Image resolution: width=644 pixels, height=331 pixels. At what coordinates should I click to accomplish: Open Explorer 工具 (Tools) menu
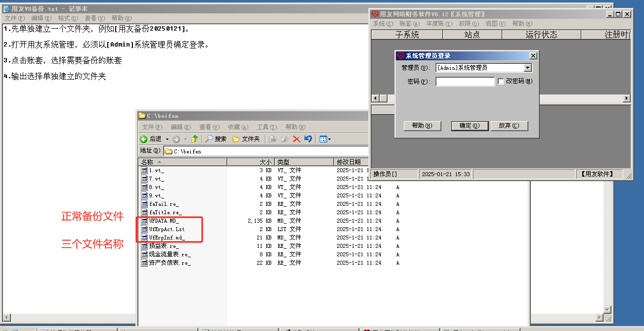(x=266, y=127)
